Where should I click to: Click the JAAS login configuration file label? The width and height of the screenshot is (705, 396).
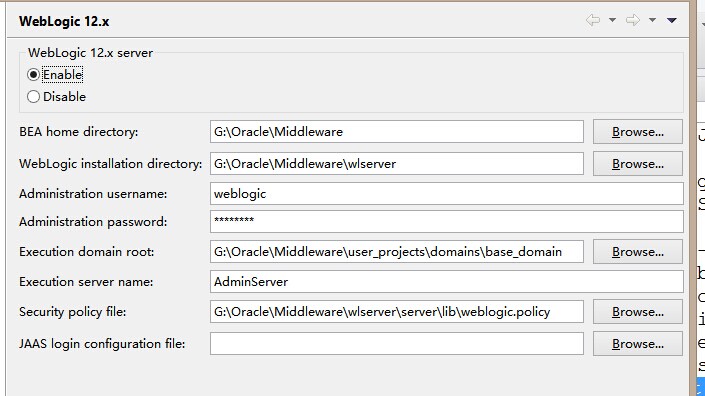pyautogui.click(x=102, y=344)
